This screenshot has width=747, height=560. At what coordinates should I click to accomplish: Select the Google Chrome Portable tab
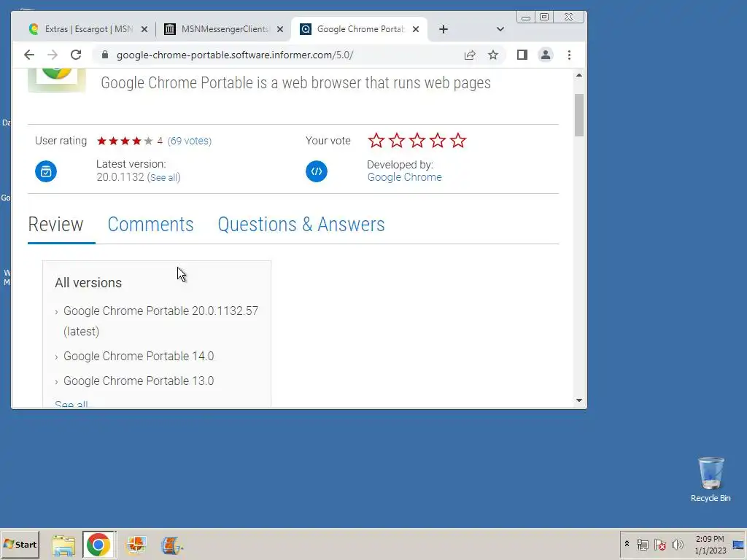coord(360,29)
